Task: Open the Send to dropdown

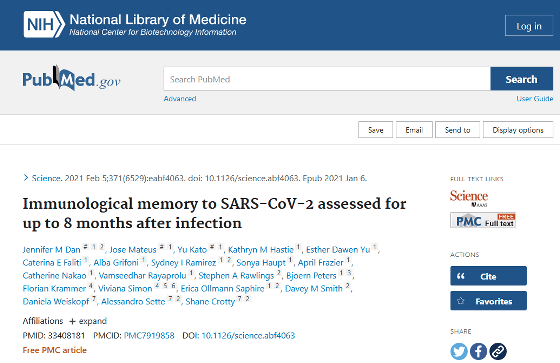Action: (458, 130)
